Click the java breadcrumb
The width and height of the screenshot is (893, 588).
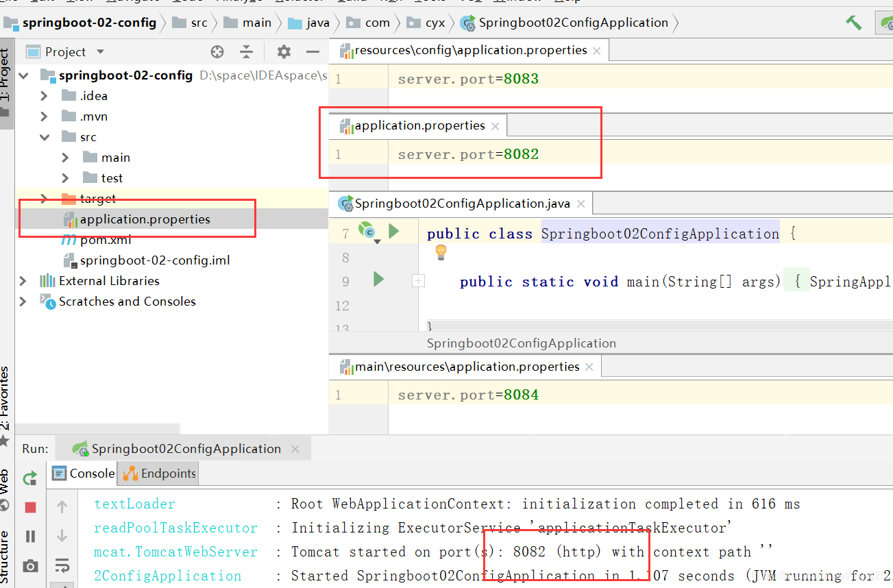pyautogui.click(x=309, y=23)
